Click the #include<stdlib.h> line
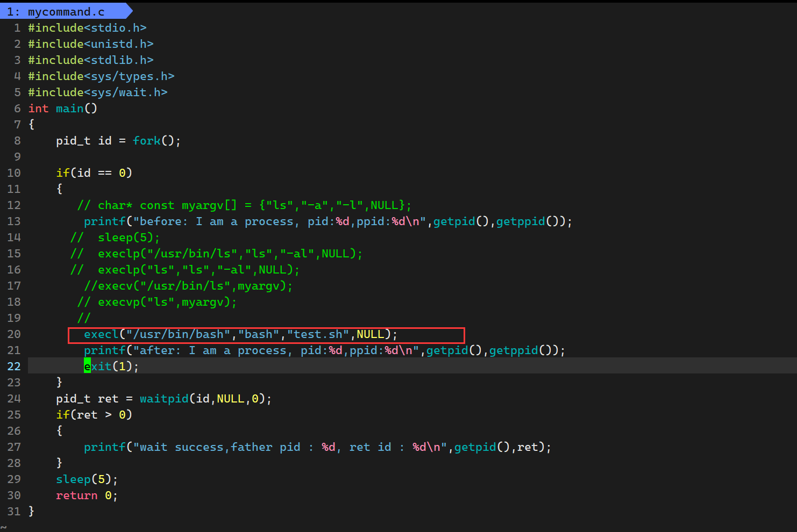 coord(91,60)
